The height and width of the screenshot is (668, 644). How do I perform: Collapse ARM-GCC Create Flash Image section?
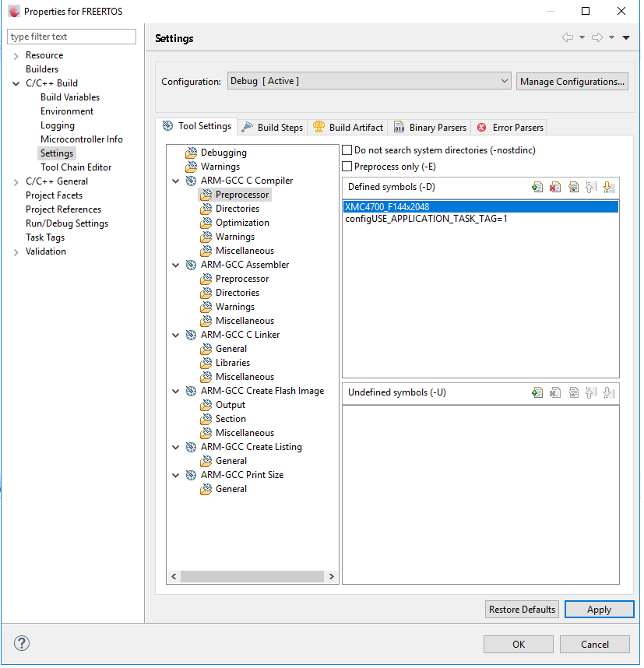tap(175, 391)
